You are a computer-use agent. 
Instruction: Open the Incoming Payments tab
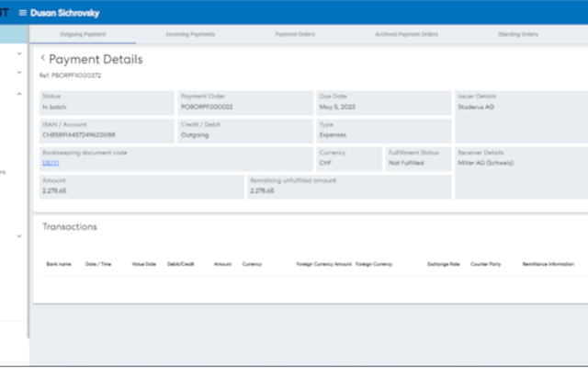tap(190, 34)
